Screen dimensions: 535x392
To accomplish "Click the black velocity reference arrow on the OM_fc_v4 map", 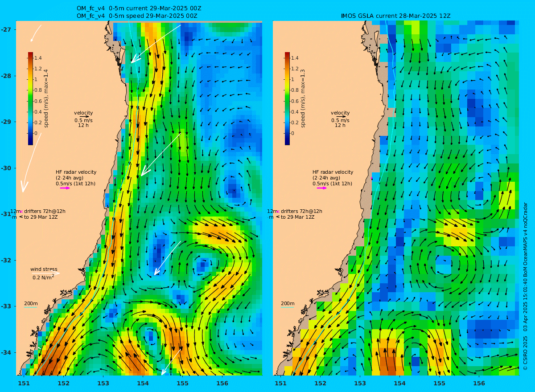I will pyautogui.click(x=84, y=116).
